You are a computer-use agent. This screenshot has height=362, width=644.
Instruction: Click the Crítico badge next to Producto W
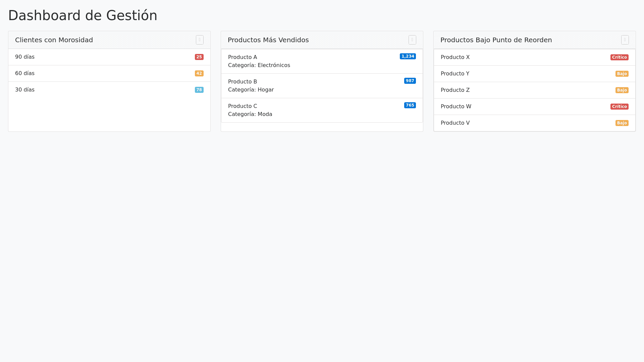click(x=619, y=107)
